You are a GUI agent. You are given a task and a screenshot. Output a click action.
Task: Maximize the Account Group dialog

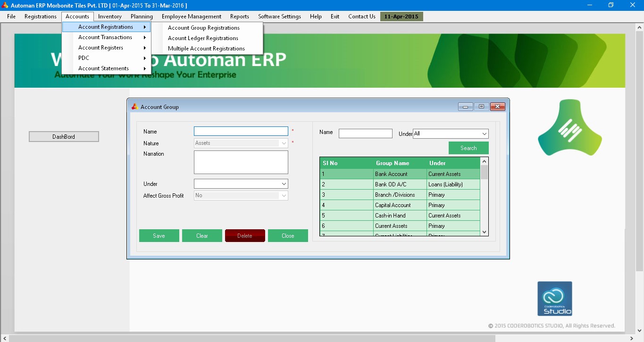click(481, 107)
